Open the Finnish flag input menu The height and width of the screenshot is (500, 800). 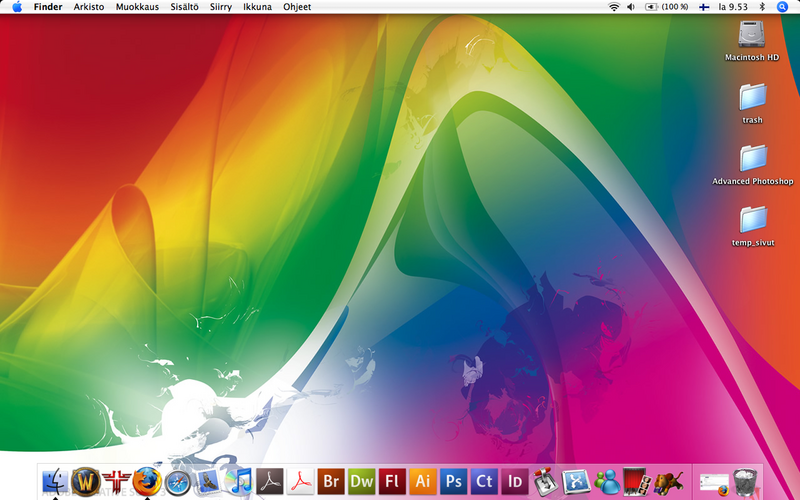[704, 7]
